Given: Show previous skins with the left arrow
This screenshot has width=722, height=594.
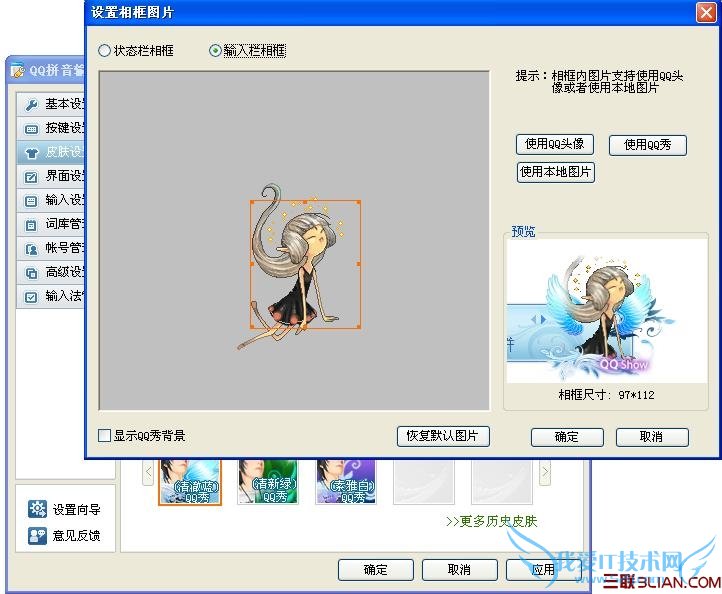Looking at the screenshot, I should point(148,472).
